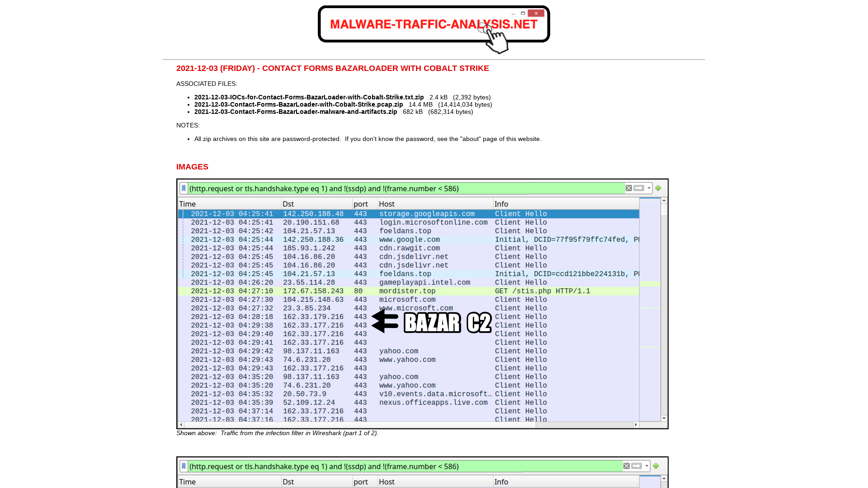Click the '2.4 kB (2,392 bytes)' size text

460,97
